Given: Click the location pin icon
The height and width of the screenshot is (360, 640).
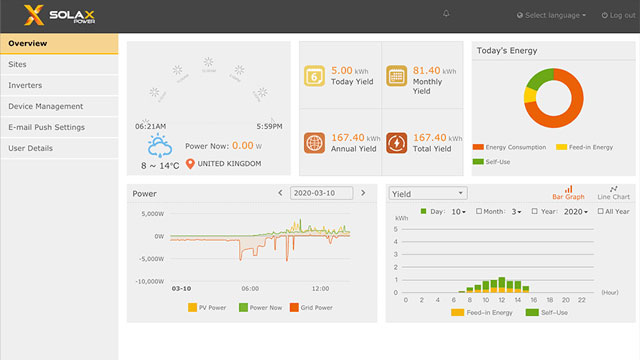Looking at the screenshot, I should [190, 164].
